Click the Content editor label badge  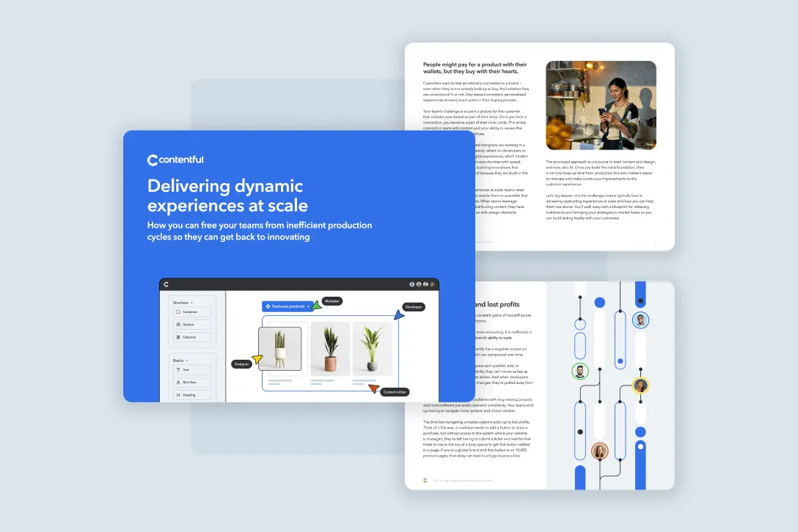point(395,392)
